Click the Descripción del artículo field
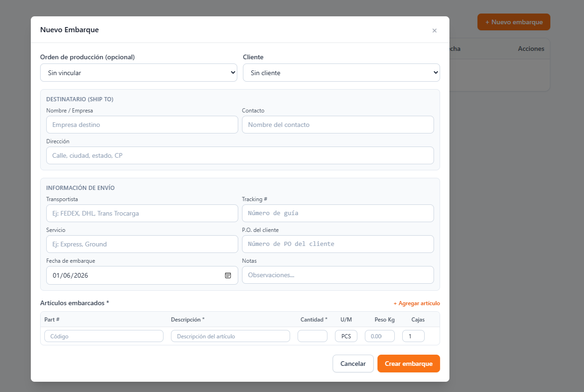Image resolution: width=584 pixels, height=392 pixels. [230, 336]
